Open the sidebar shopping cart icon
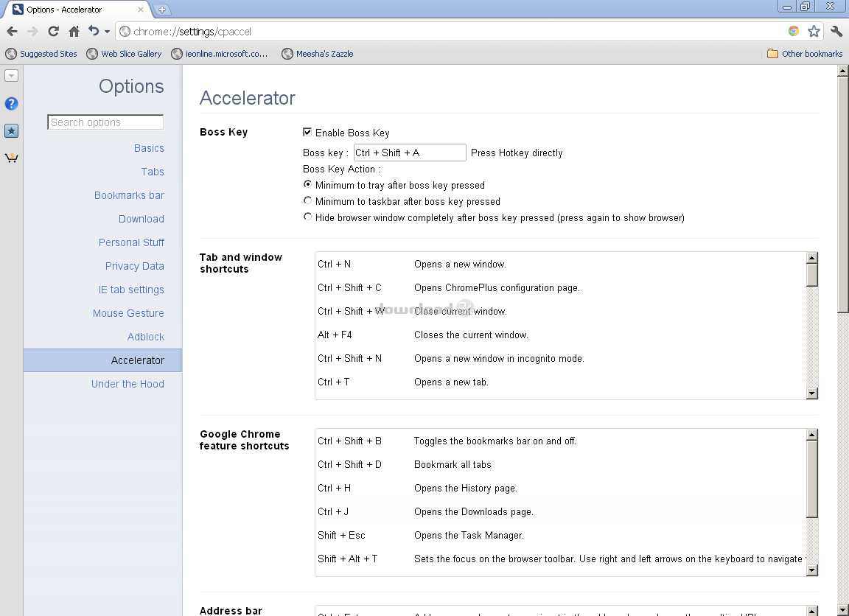Viewport: 849px width, 616px height. click(11, 158)
